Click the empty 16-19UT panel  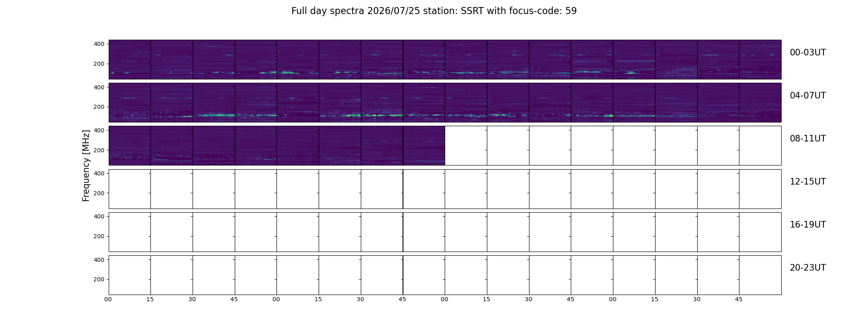point(445,232)
